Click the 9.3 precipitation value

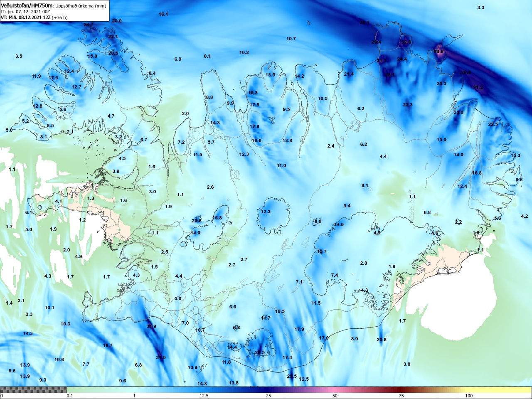pos(43,380)
